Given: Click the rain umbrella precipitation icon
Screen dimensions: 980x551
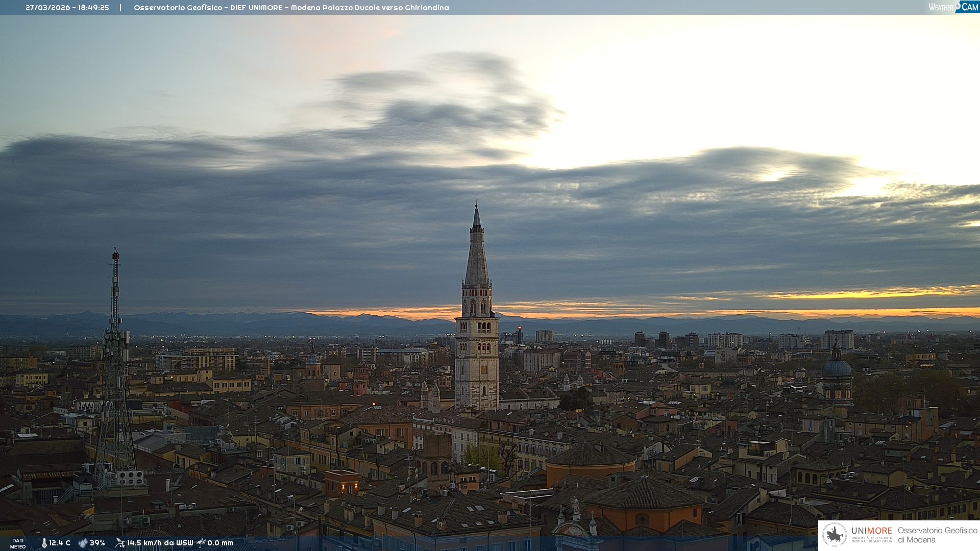Looking at the screenshot, I should pyautogui.click(x=201, y=543).
